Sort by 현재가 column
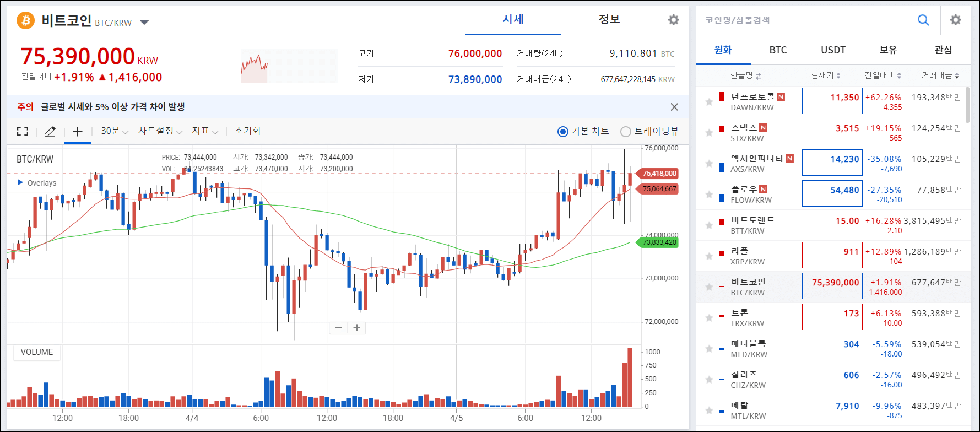Image resolution: width=980 pixels, height=432 pixels. point(826,75)
